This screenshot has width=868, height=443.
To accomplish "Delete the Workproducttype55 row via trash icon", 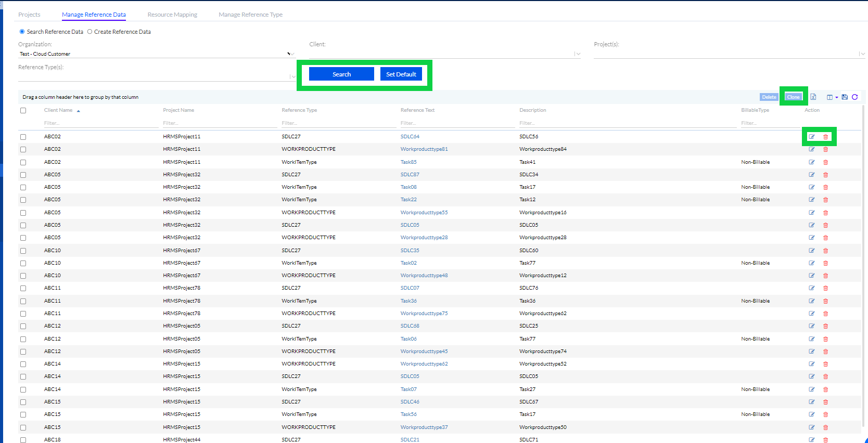I will tap(825, 213).
